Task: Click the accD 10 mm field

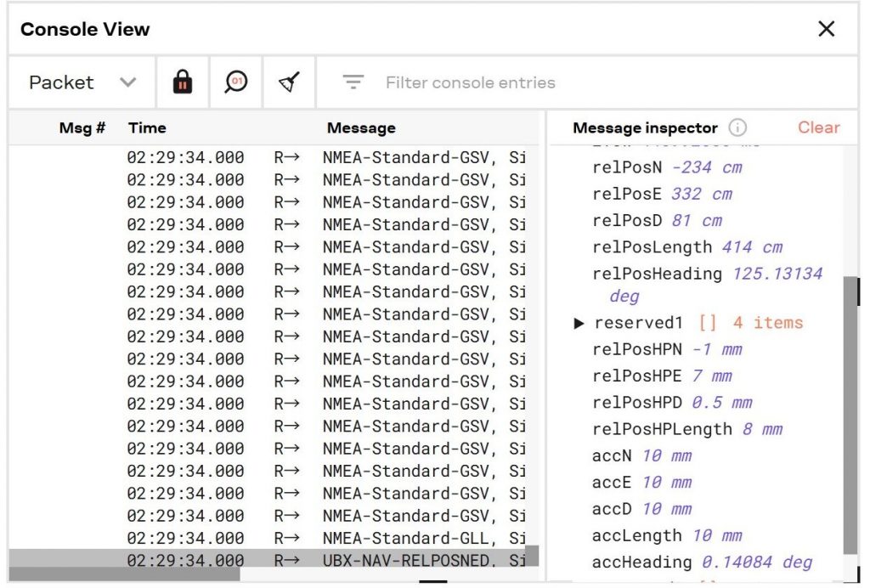Action: click(641, 509)
